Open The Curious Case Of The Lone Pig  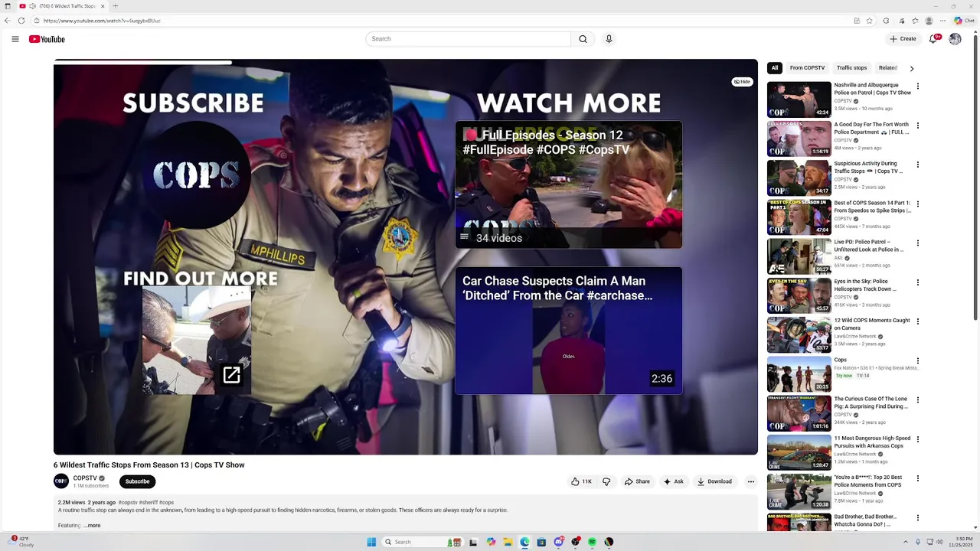871,403
